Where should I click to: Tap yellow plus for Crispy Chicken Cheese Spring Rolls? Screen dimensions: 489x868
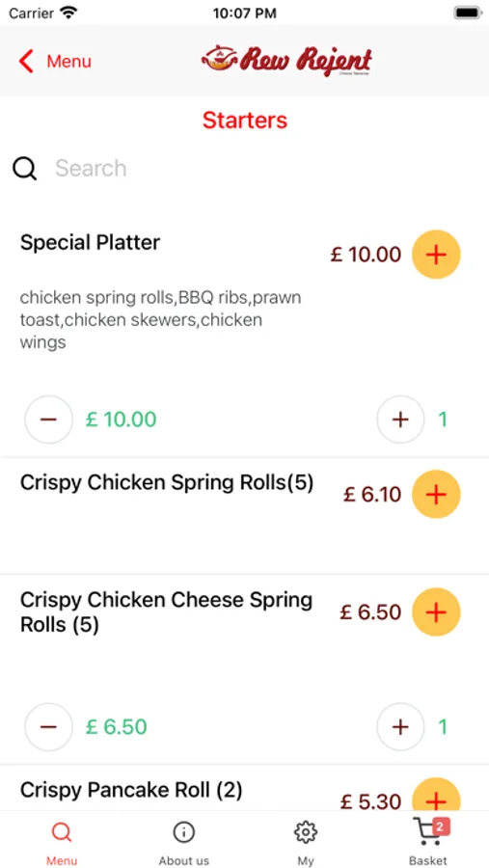pyautogui.click(x=436, y=612)
